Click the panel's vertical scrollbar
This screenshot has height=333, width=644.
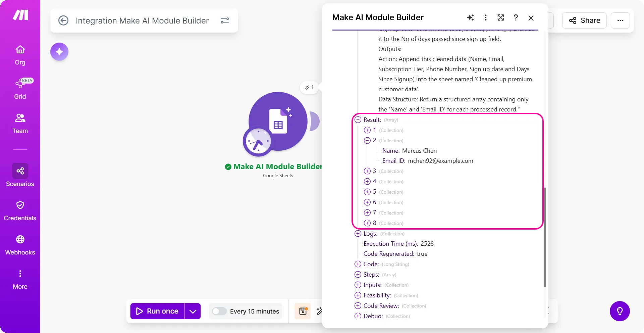click(x=545, y=237)
